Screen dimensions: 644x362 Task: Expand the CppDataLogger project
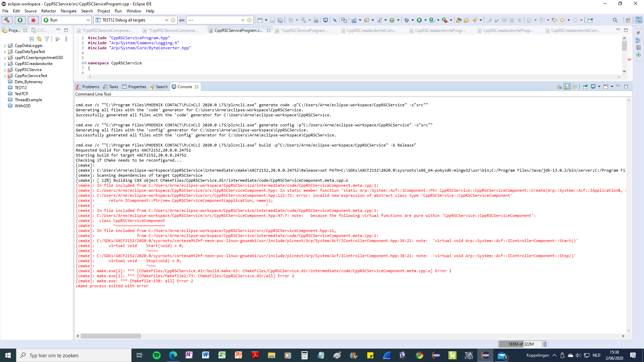[5, 46]
